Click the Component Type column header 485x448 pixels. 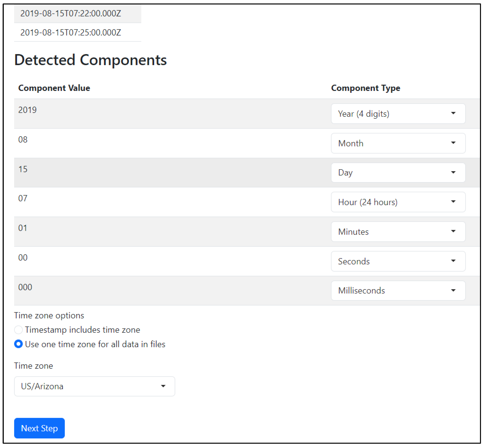tap(366, 88)
